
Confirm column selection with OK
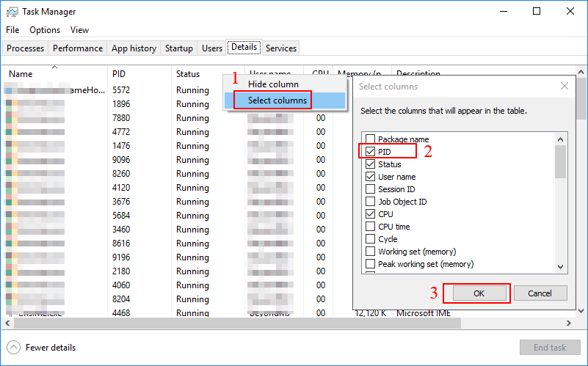pos(479,293)
